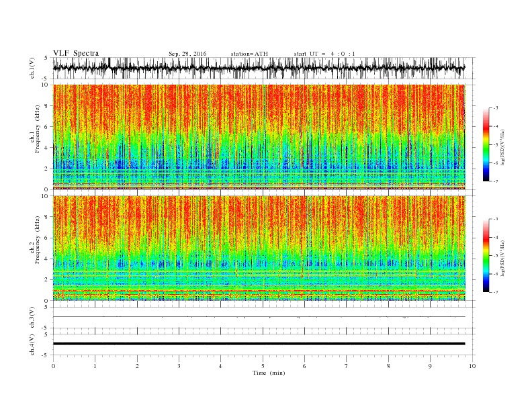This screenshot has height=411, width=532.
Task: Click inside the ch.2 spectrogram panel
Action: coord(259,248)
